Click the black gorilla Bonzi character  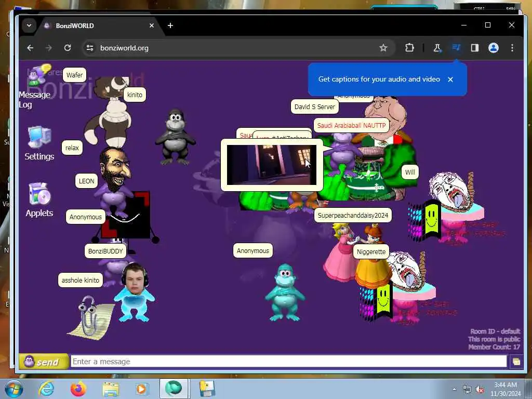pyautogui.click(x=175, y=137)
